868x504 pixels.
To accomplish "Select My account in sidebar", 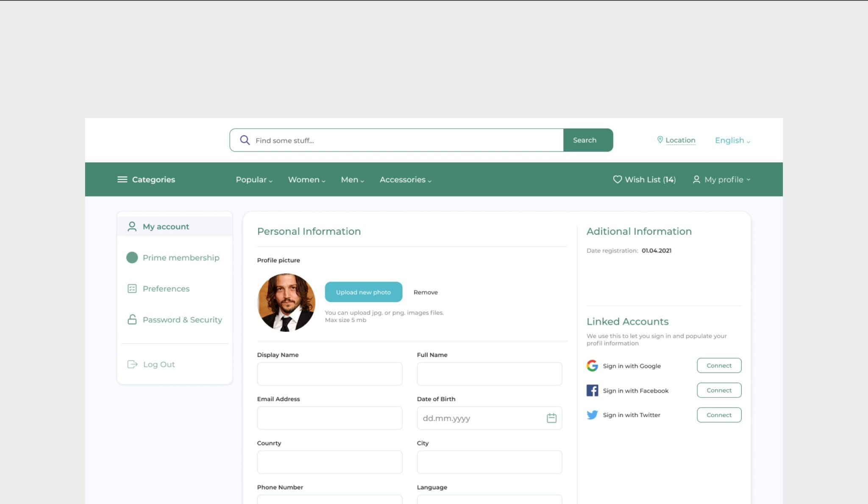I will 175,227.
